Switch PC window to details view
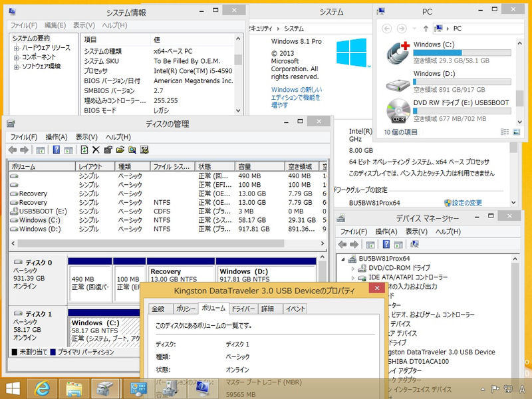This screenshot has width=532, height=399. (505, 132)
